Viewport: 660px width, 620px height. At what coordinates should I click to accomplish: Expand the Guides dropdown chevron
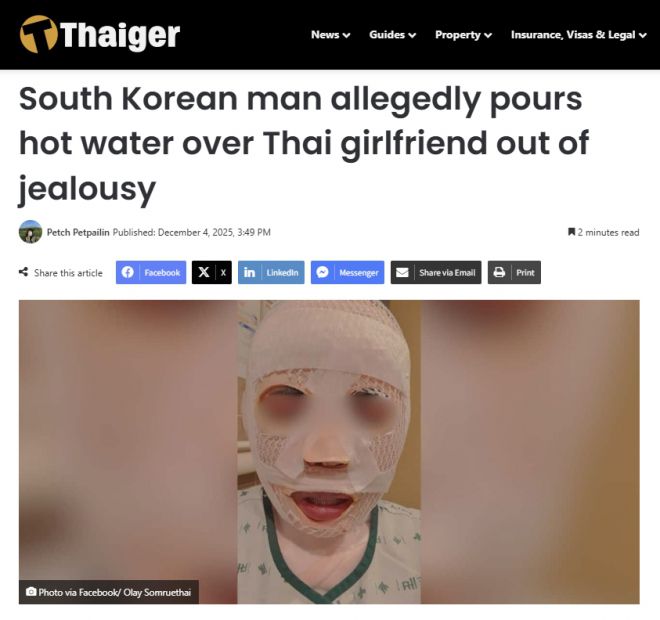pyautogui.click(x=412, y=35)
